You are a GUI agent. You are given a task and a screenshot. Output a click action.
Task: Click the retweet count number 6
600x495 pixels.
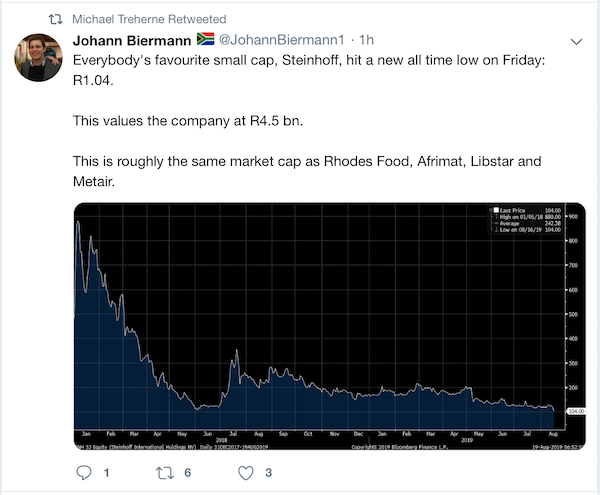click(188, 473)
